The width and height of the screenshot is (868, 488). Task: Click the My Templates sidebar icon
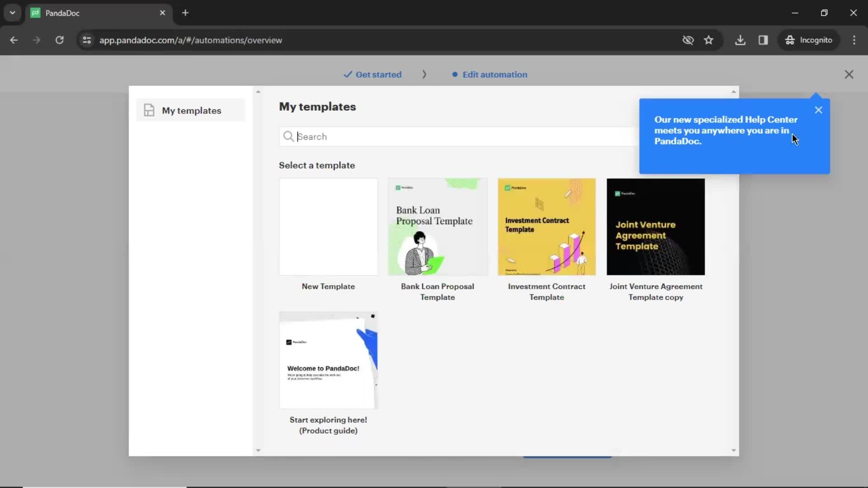(x=148, y=110)
